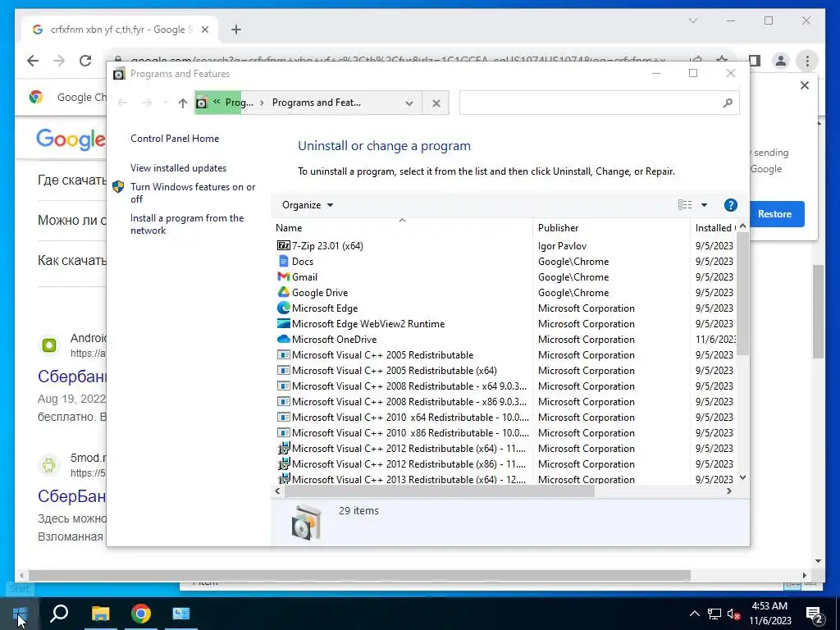The height and width of the screenshot is (630, 840).
Task: Open Windows Start menu
Action: point(20,614)
